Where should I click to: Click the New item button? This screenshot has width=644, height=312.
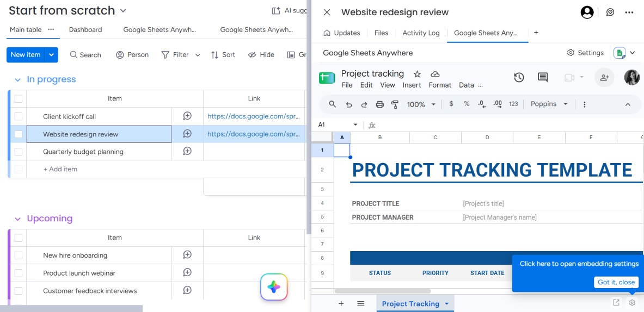click(x=26, y=55)
